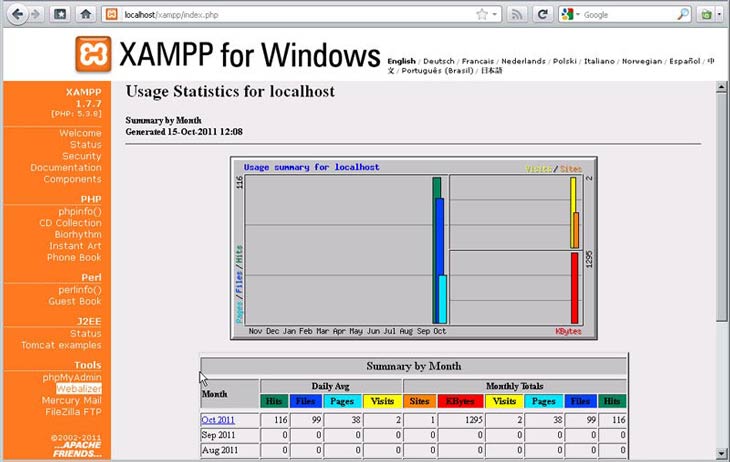
Task: Open Status under the J2EE section
Action: (86, 333)
